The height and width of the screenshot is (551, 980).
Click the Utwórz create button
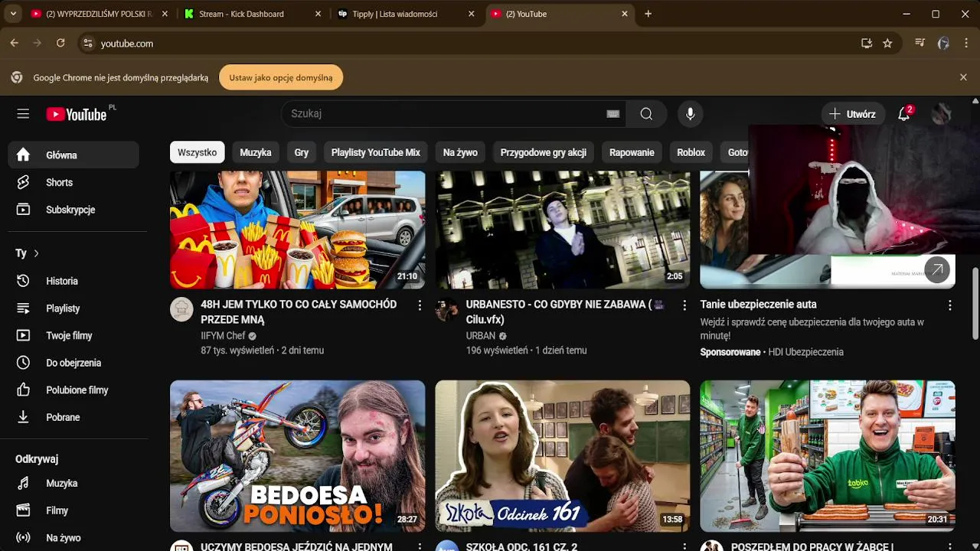853,114
